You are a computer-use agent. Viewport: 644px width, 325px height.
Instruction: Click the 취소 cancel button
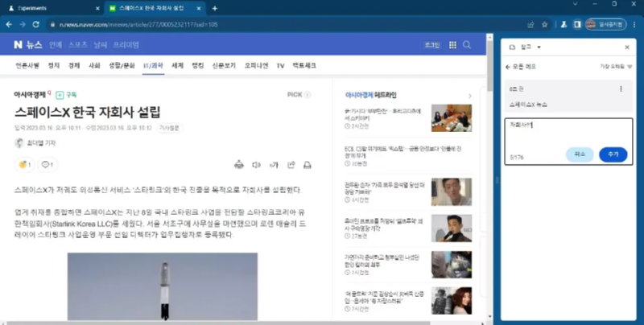(580, 154)
